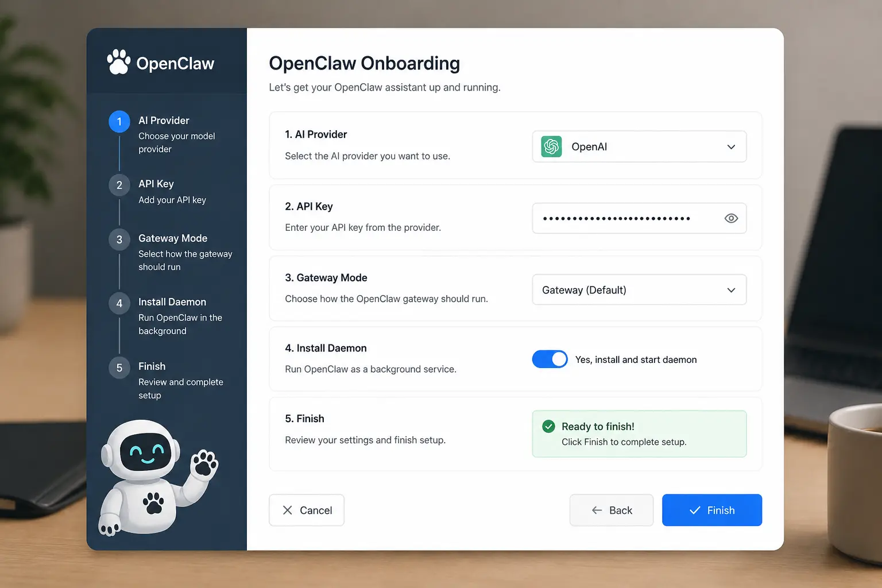Click the OpenAI provider logo icon
The height and width of the screenshot is (588, 882).
pos(551,146)
